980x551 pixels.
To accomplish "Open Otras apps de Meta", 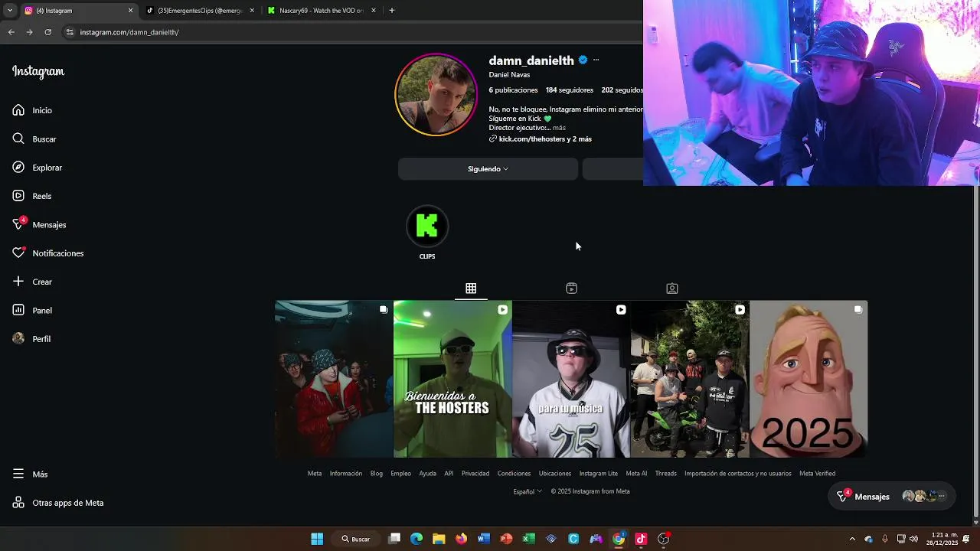I will [58, 503].
